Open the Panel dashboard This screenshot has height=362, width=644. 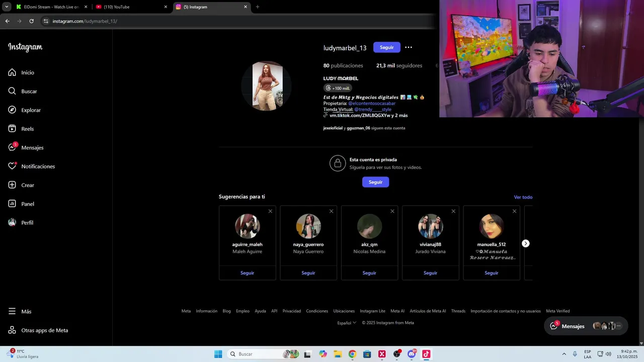pos(21,204)
